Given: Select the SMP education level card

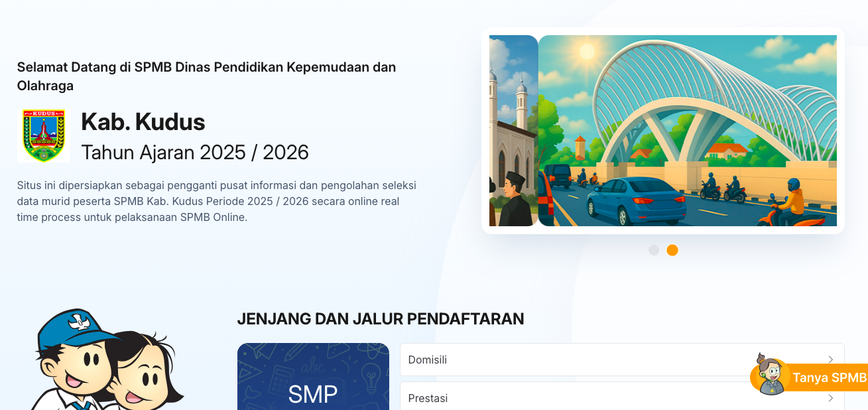Looking at the screenshot, I should [314, 385].
